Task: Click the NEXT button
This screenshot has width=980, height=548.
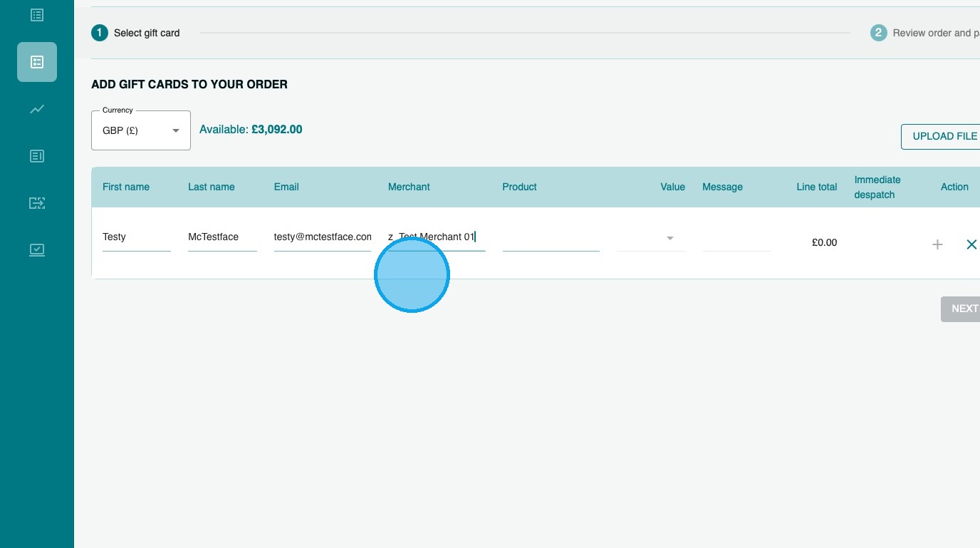Action: coord(961,309)
